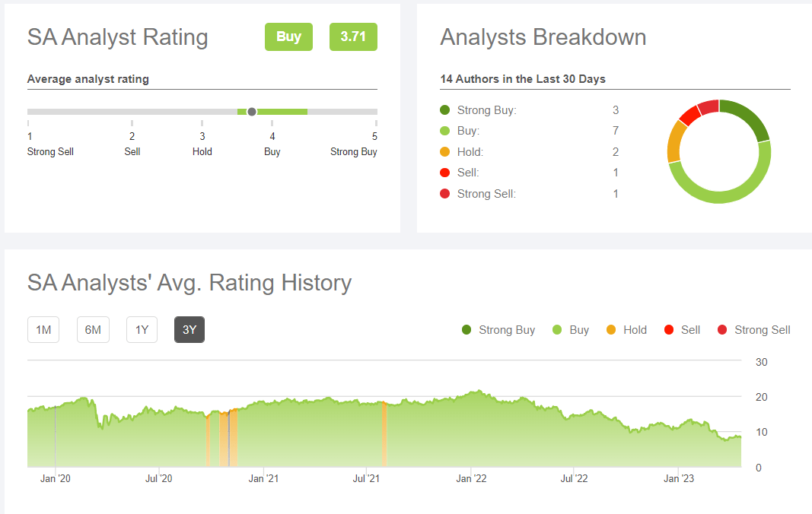Click the dark green Strong Buy legend dot in breakdown
812x514 pixels.
(446, 110)
